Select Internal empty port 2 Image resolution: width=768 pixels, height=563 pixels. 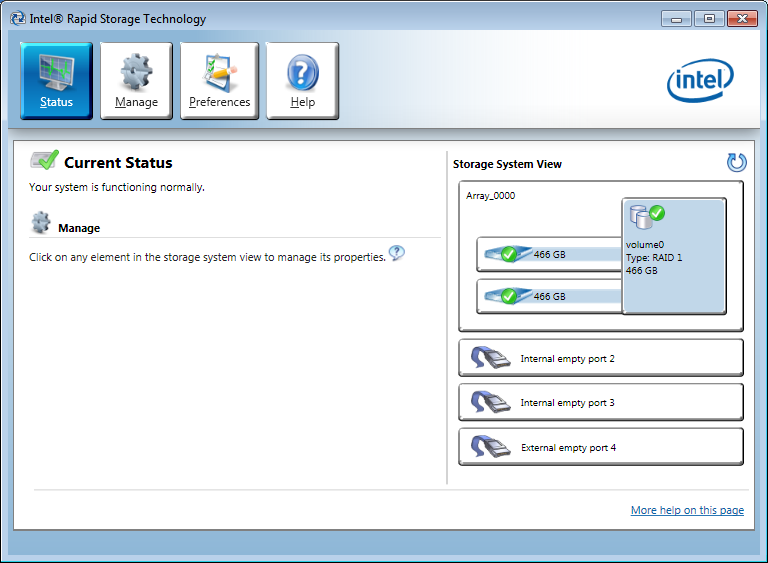601,358
